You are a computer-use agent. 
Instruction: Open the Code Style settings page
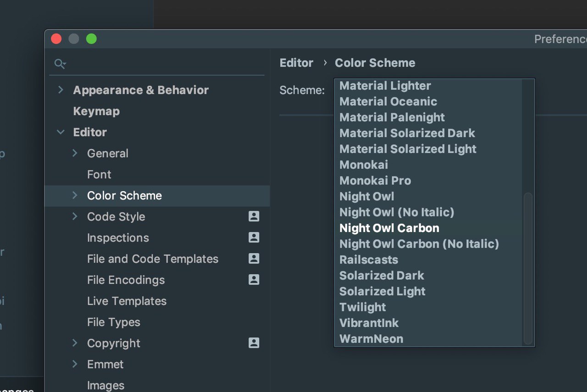tap(116, 216)
